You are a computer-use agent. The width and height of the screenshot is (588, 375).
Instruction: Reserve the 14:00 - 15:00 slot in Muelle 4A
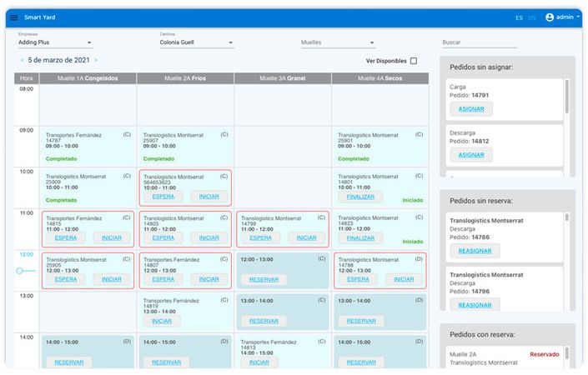click(x=361, y=362)
